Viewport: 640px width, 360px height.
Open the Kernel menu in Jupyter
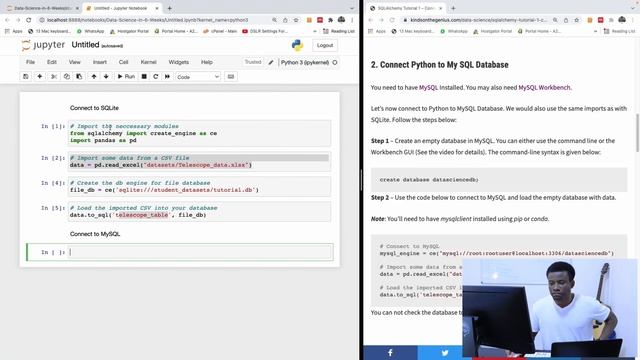click(149, 62)
